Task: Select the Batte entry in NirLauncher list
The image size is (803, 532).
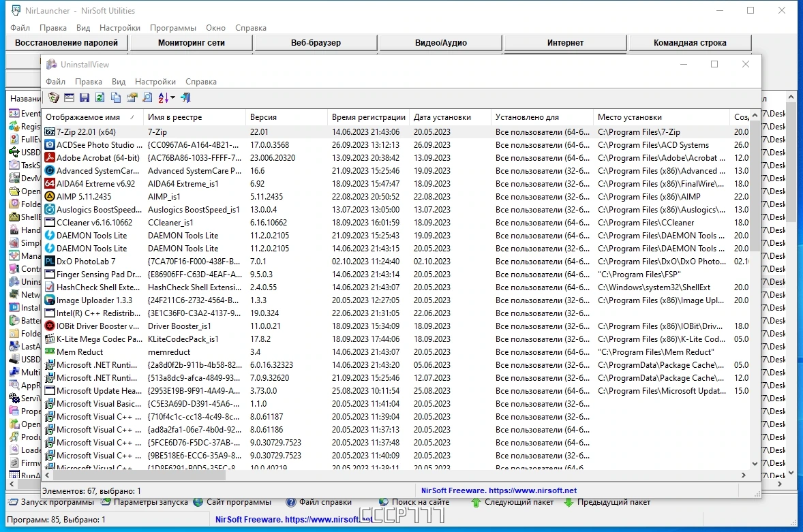Action: [24, 321]
